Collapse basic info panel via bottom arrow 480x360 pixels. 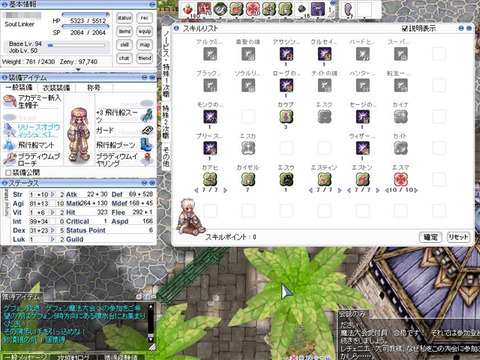pos(78,70)
